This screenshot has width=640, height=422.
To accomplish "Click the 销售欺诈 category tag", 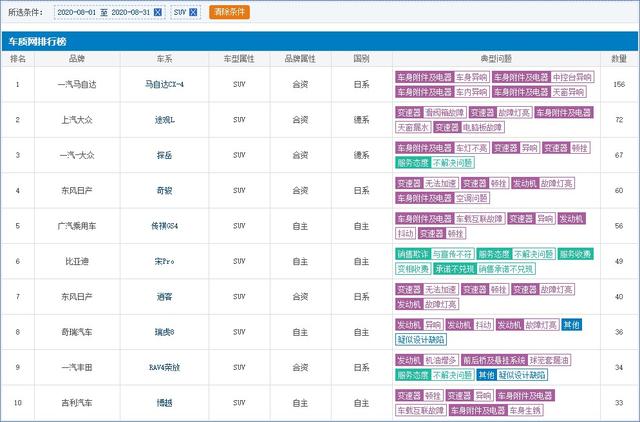I will click(413, 254).
